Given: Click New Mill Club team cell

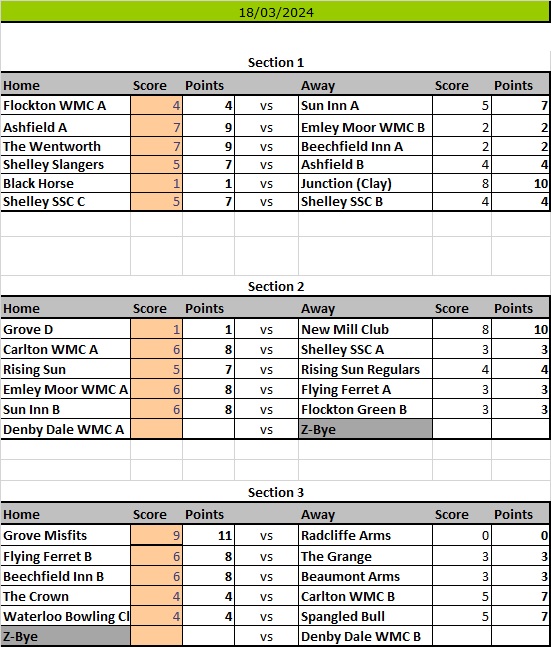Looking at the screenshot, I should coord(365,329).
